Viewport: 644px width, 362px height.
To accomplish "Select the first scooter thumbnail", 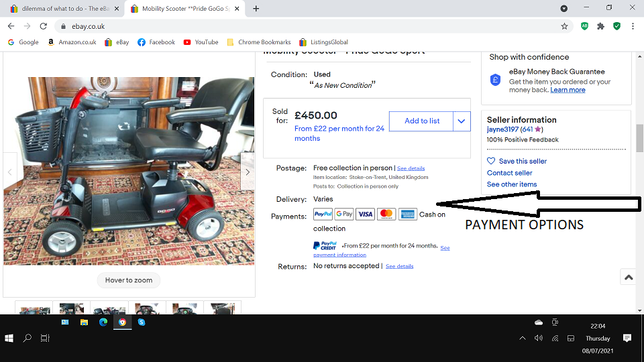I will pyautogui.click(x=34, y=308).
